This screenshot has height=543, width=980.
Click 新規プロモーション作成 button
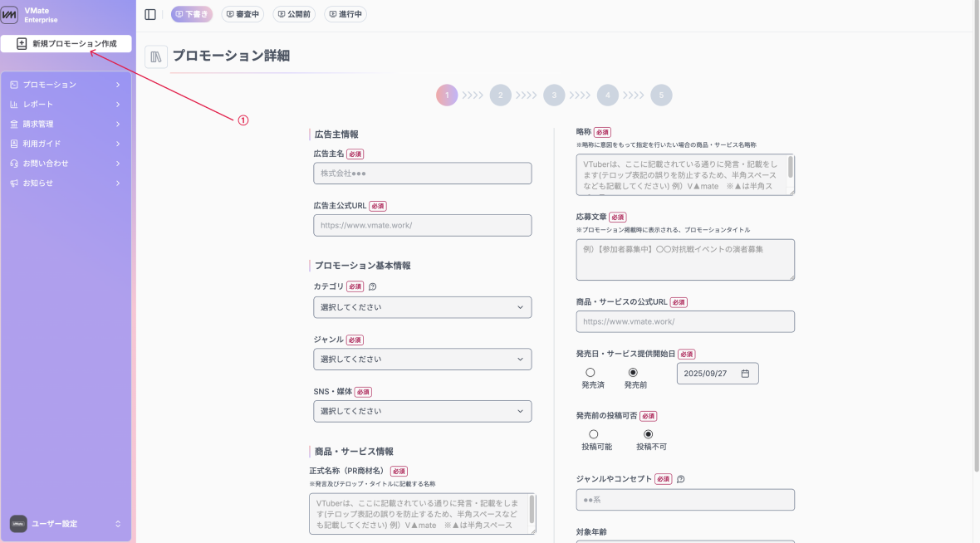pos(66,44)
